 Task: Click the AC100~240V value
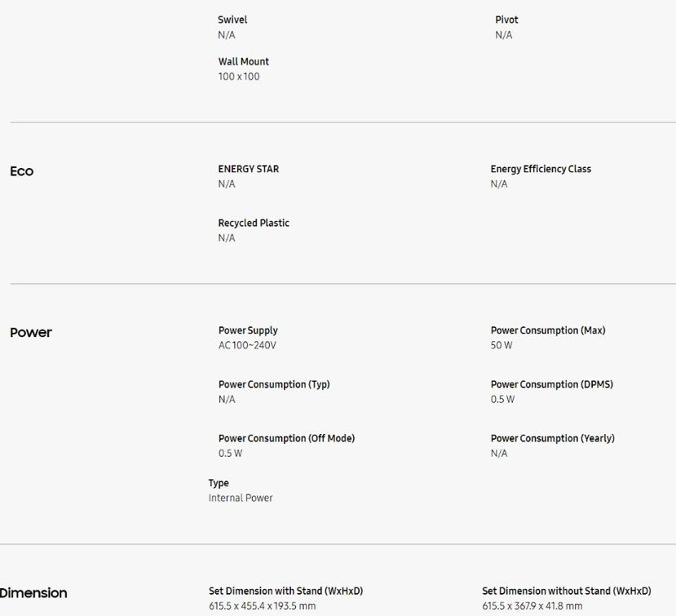pos(247,345)
